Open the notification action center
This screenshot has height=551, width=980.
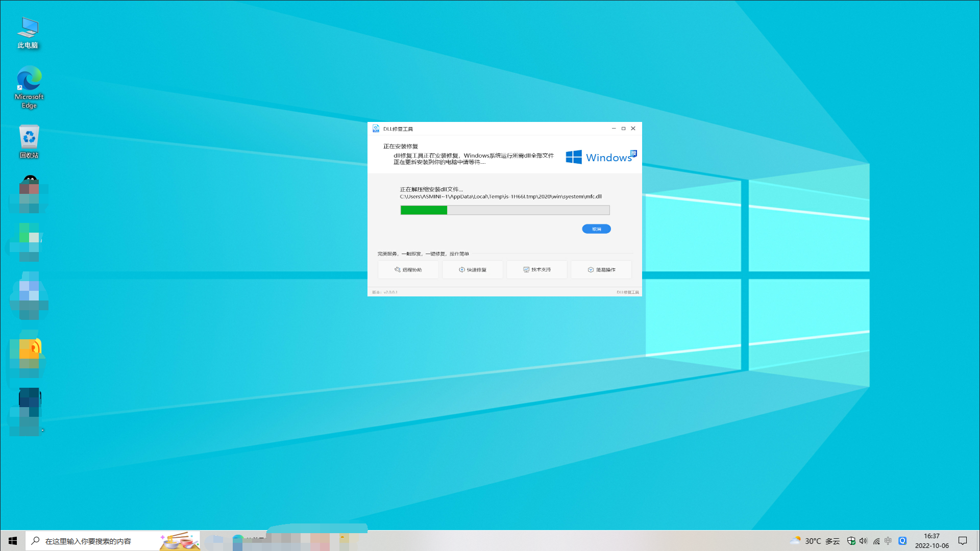click(963, 541)
